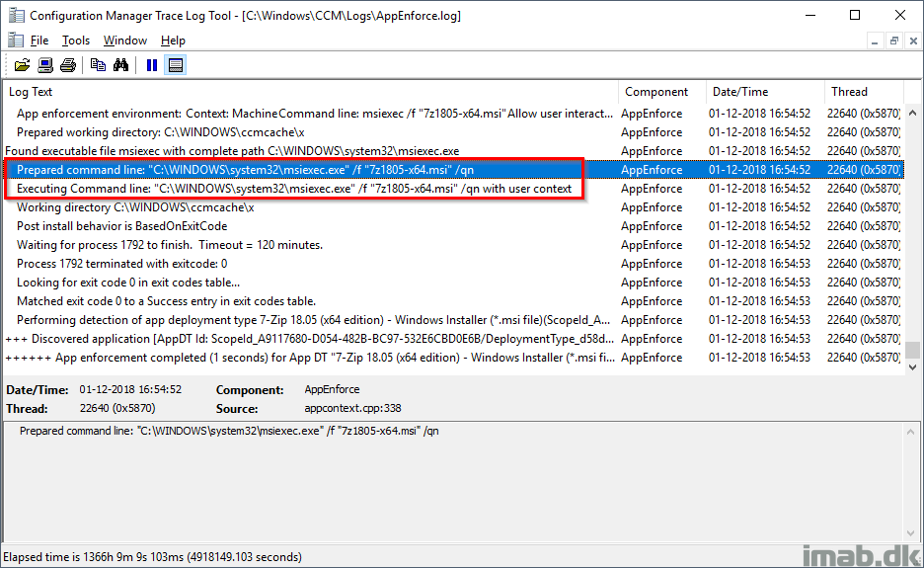
Task: Click the Elapsed time status bar text
Action: tap(152, 557)
